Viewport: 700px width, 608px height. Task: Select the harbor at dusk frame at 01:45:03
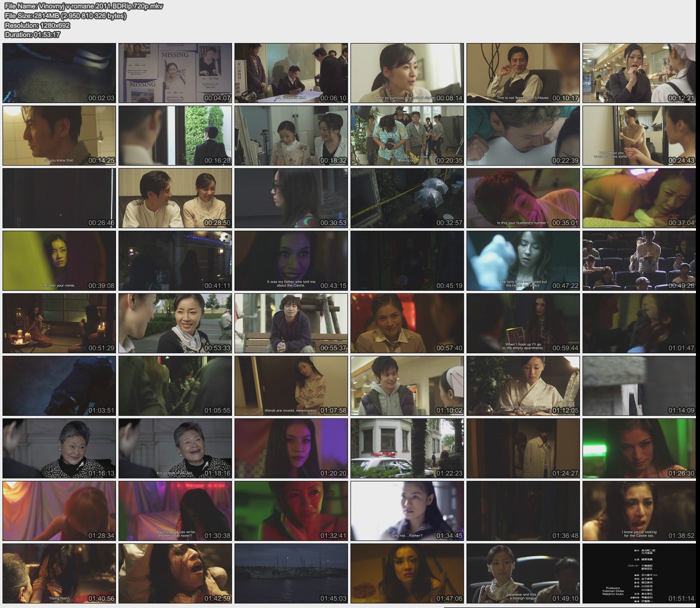coord(291,573)
